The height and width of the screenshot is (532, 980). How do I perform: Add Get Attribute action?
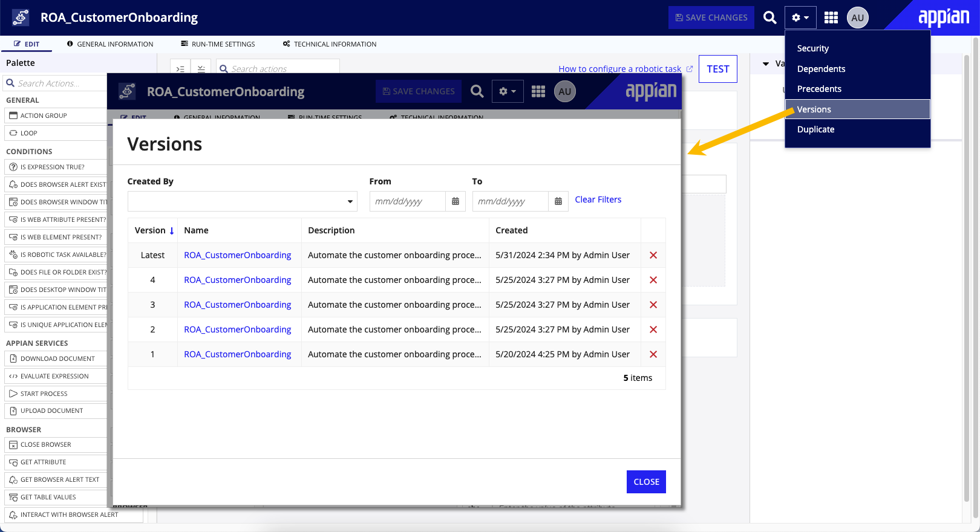click(56, 462)
